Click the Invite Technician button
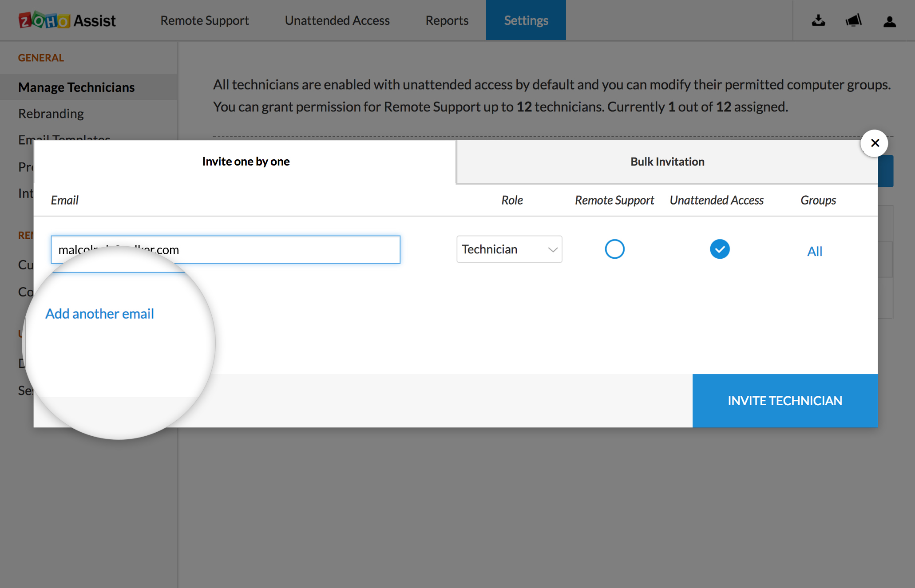This screenshot has height=588, width=915. pos(784,400)
